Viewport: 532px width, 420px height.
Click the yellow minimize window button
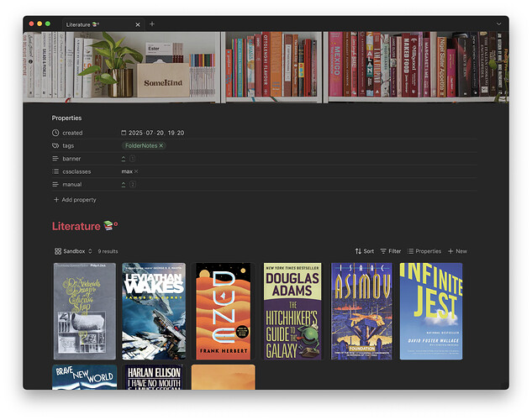point(40,24)
